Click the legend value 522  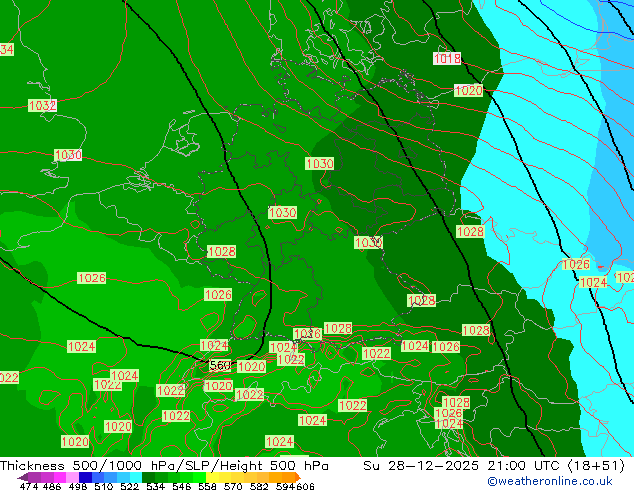tap(129, 486)
